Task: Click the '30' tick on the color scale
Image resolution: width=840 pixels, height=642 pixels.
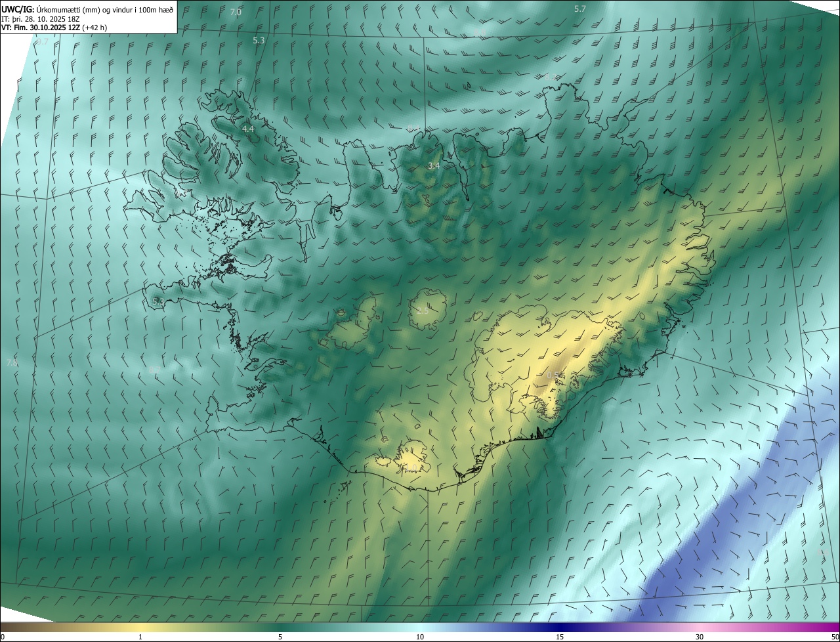Action: click(x=700, y=637)
